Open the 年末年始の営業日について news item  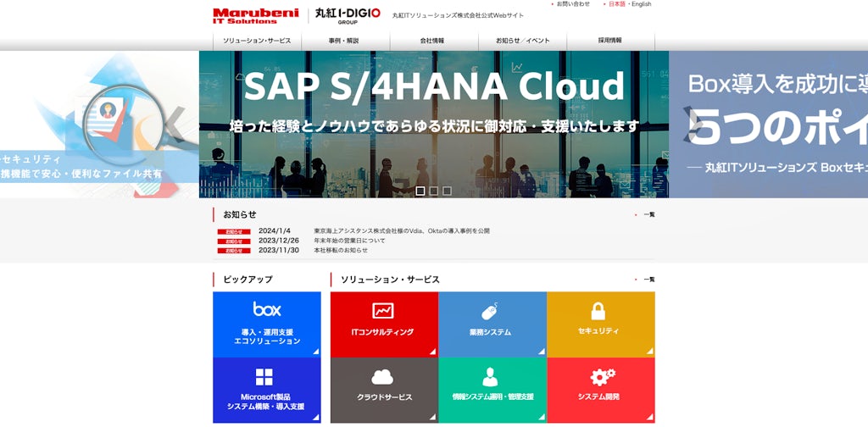pos(349,241)
